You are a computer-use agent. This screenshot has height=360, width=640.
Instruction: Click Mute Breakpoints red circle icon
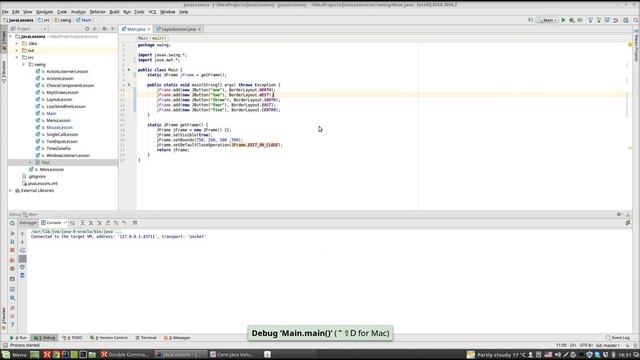pyautogui.click(x=12, y=269)
